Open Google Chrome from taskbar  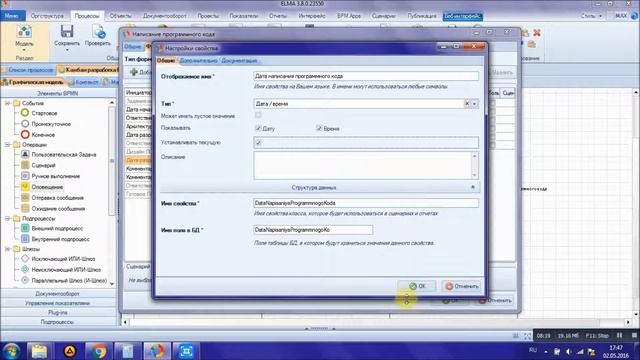pyautogui.click(x=98, y=351)
